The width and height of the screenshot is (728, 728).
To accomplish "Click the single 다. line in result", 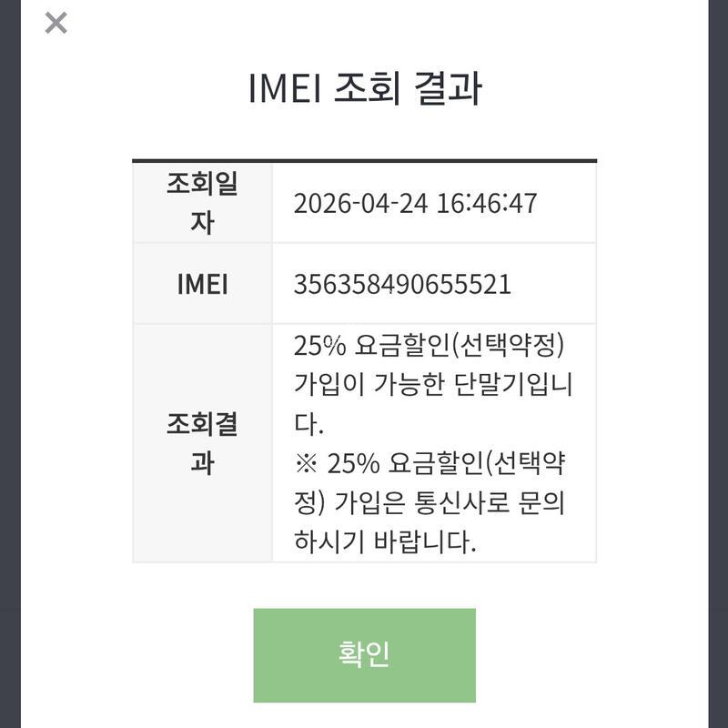I will (x=308, y=425).
